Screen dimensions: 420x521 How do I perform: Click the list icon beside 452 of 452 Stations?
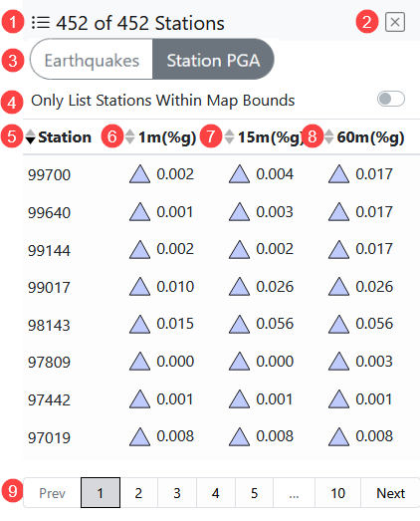coord(41,23)
